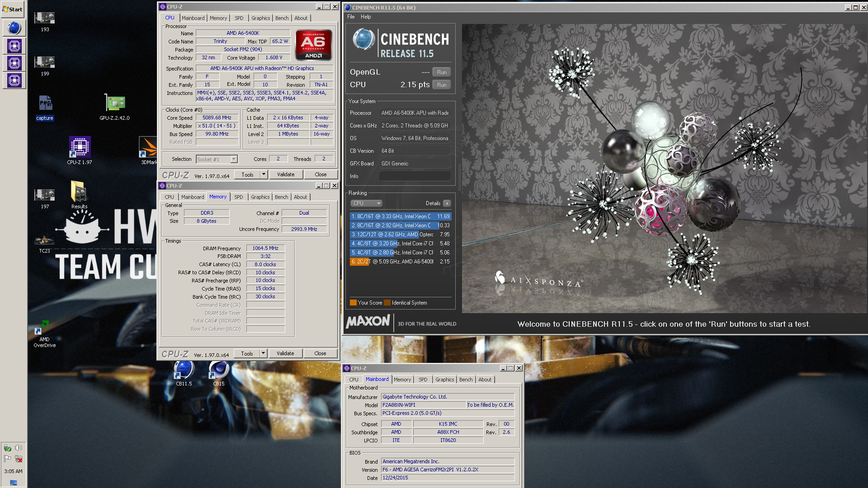Click the Core Speed 5089.68 MHz value
868x488 pixels.
click(x=217, y=117)
